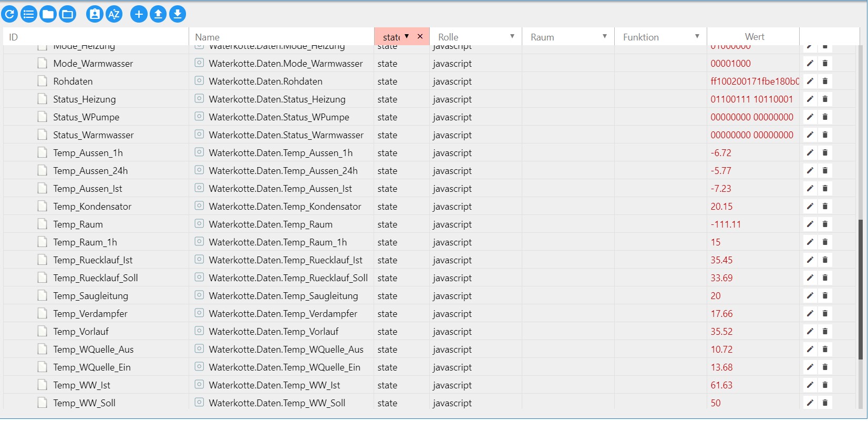Click the 20.15 Kondensator value
868x421 pixels.
tap(721, 207)
